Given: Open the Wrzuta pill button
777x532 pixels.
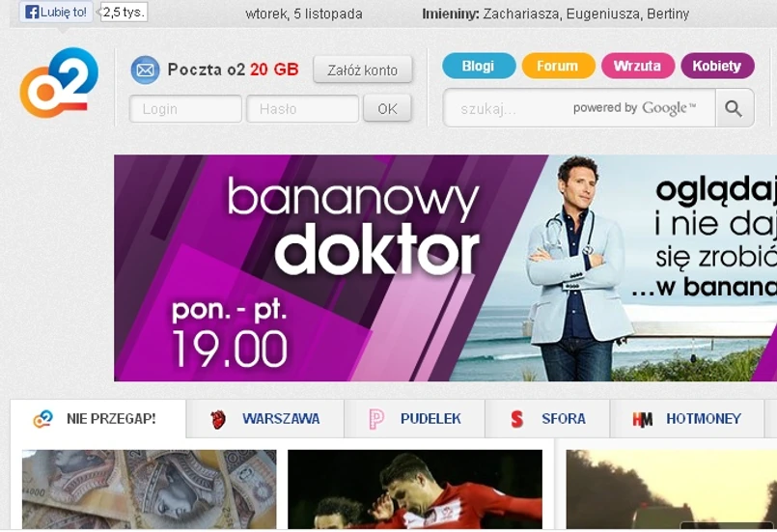Looking at the screenshot, I should (638, 66).
